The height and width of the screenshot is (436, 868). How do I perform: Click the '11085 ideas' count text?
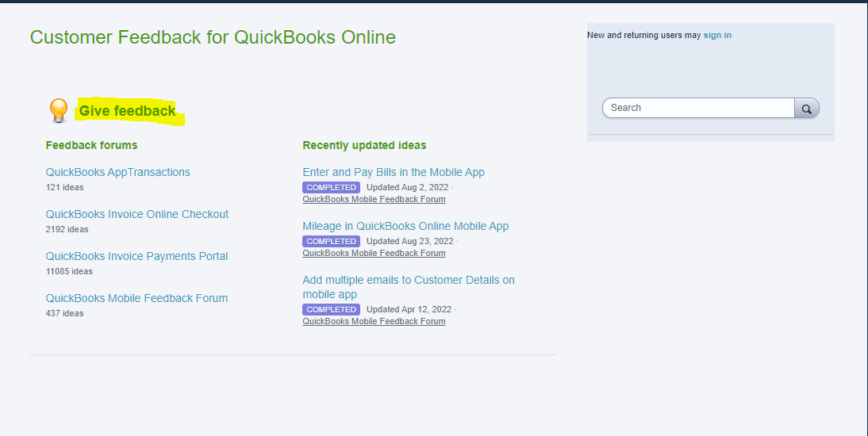[69, 271]
